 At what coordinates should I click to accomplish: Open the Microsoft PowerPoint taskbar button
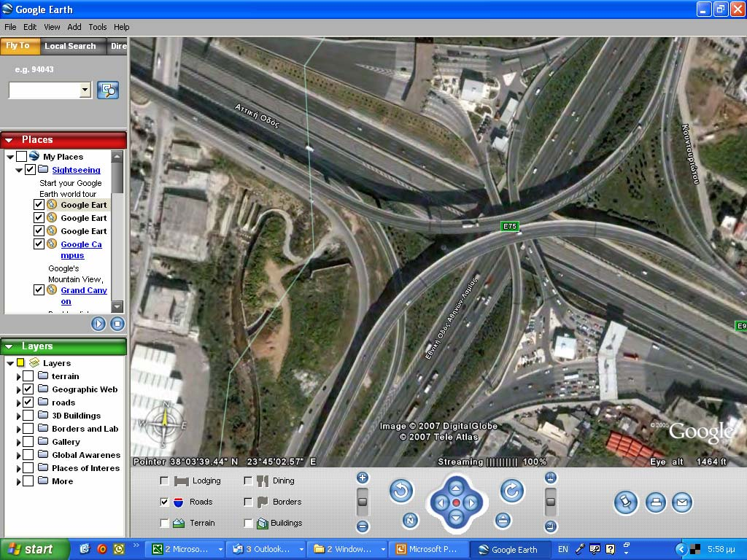429,549
